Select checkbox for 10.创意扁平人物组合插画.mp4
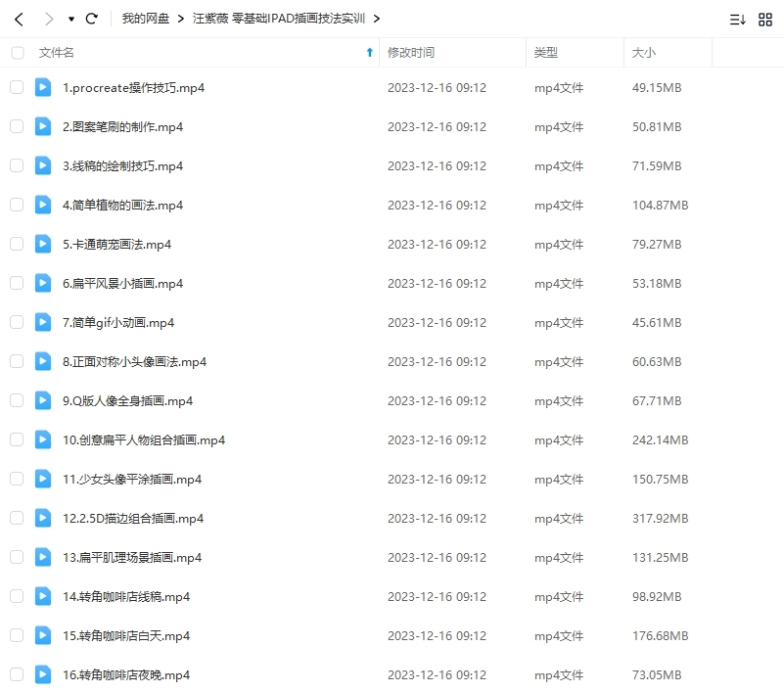The width and height of the screenshot is (784, 693). 17,439
